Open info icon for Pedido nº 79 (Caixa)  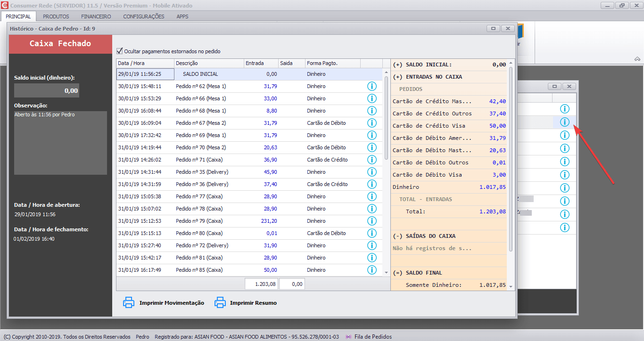pyautogui.click(x=372, y=221)
